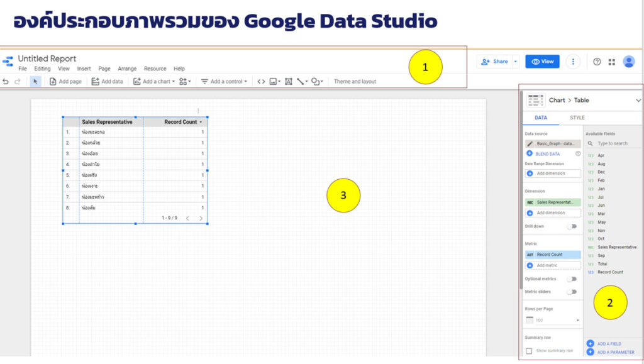Open the Add a chart dropdown
The width and height of the screenshot is (644, 364).
pos(154,82)
